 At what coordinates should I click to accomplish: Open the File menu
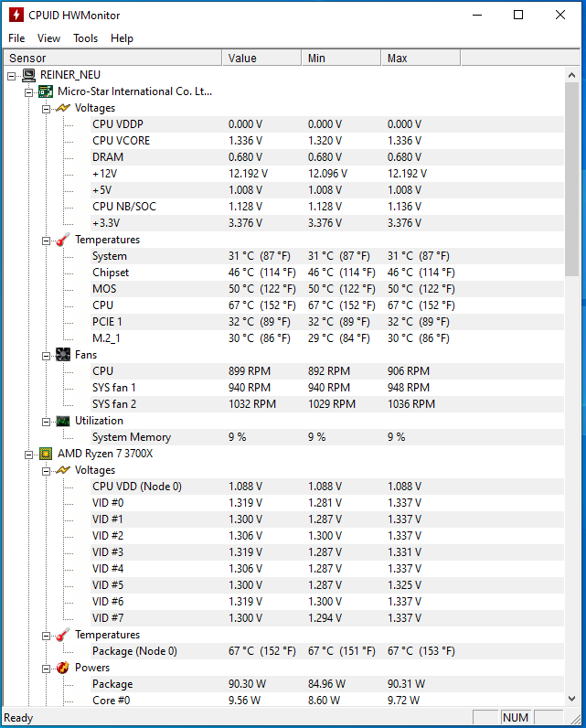[16, 38]
